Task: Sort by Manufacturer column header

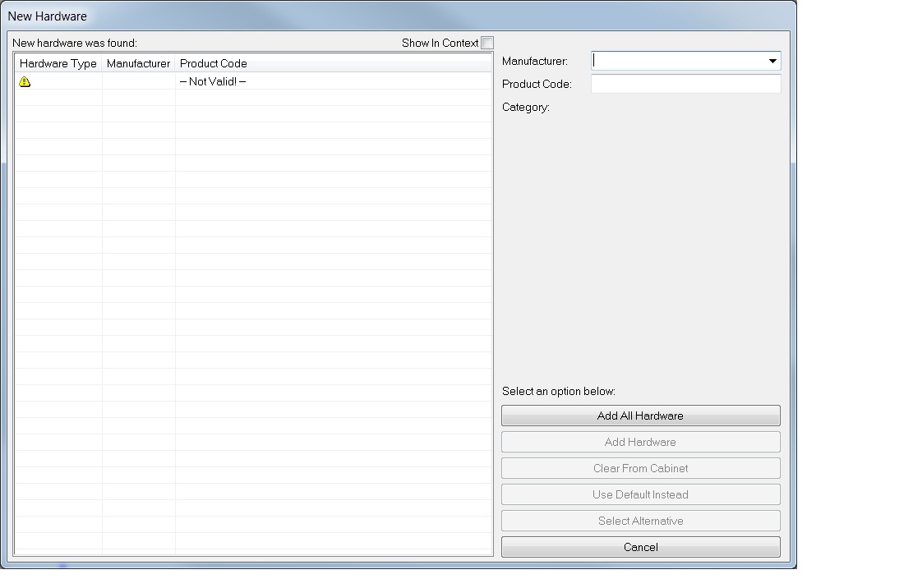Action: tap(138, 63)
